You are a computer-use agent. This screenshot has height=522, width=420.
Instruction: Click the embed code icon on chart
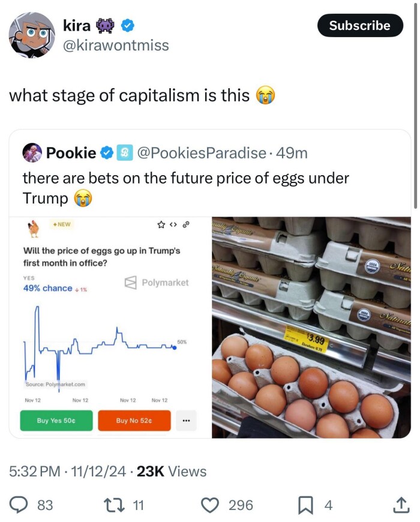[173, 225]
